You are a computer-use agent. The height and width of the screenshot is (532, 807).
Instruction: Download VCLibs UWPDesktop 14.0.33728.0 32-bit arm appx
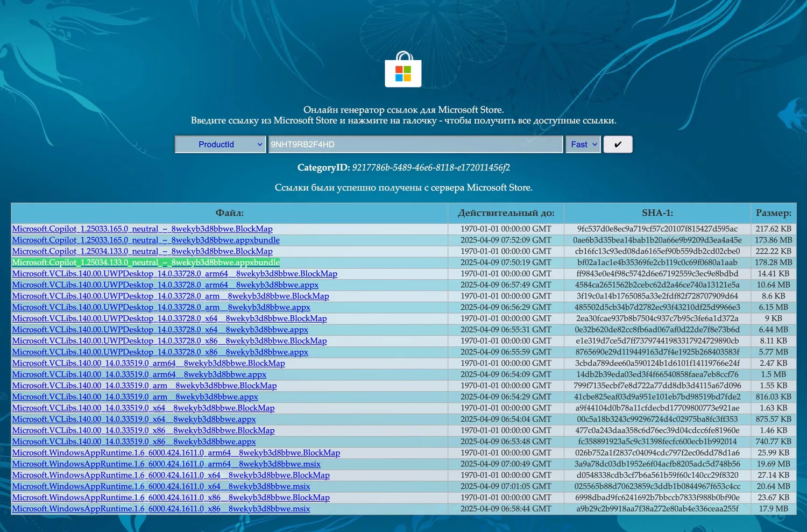click(161, 307)
